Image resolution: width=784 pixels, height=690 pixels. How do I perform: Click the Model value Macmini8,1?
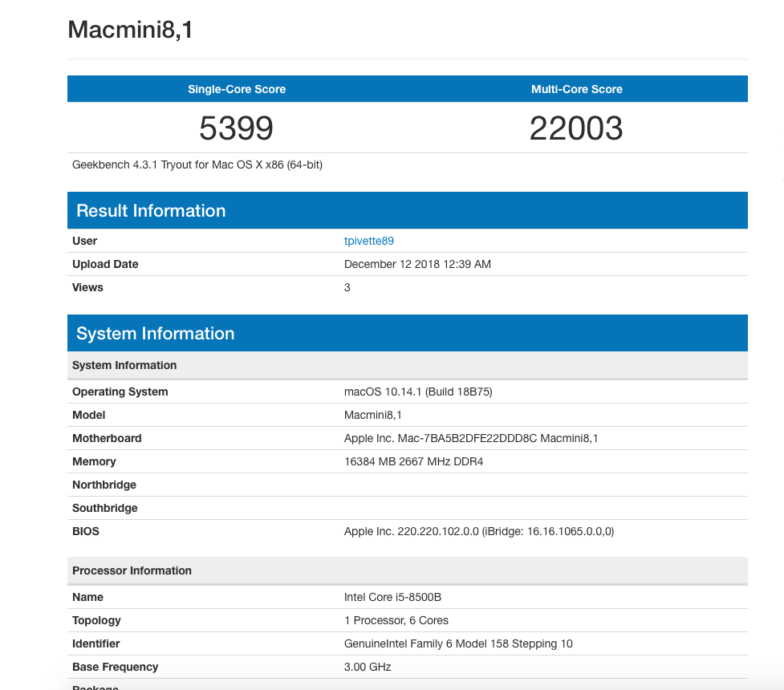coord(372,415)
